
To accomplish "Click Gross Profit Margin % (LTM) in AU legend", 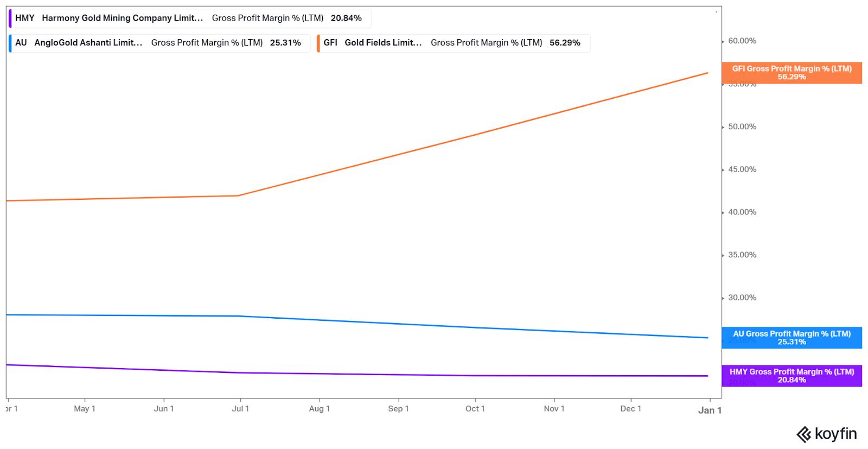I will point(207,43).
